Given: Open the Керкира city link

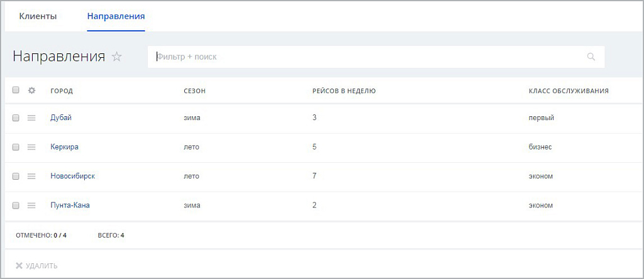Looking at the screenshot, I should (64, 147).
